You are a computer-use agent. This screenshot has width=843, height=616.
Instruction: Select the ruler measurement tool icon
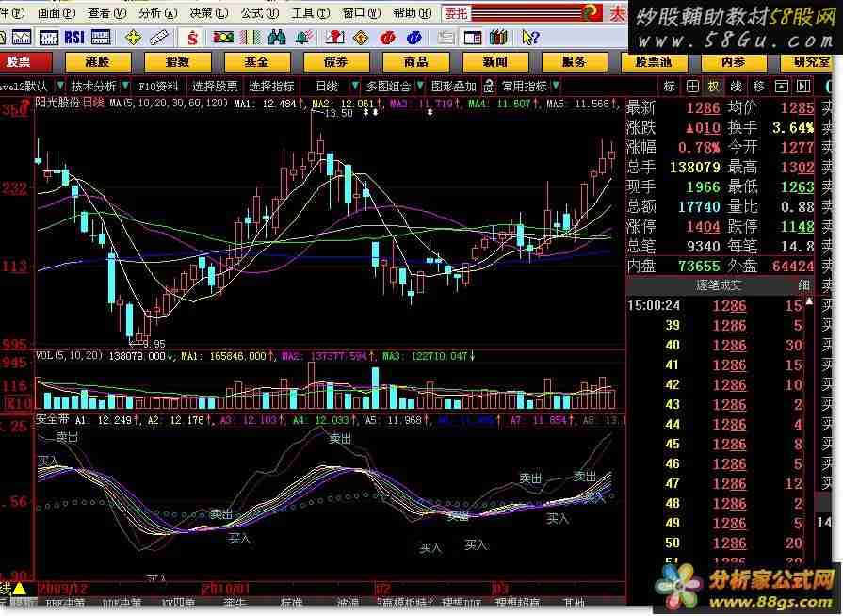158,37
